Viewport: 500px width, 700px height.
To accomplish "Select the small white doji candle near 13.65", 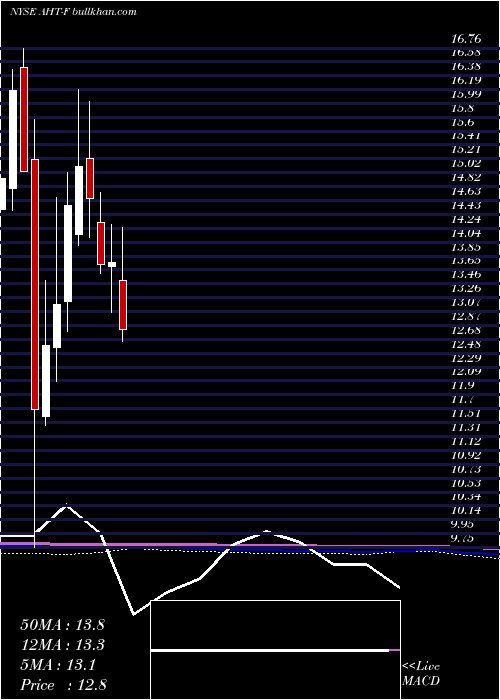I will pos(112,264).
